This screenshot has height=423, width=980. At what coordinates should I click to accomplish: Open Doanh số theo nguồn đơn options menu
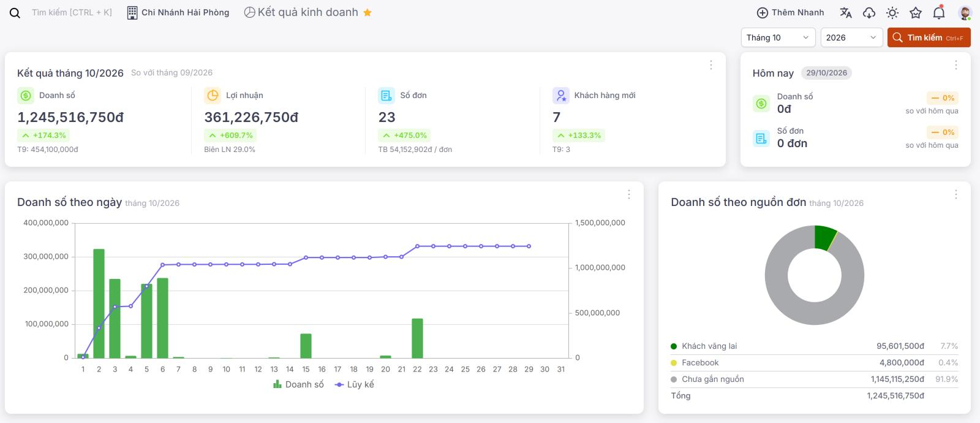(956, 194)
